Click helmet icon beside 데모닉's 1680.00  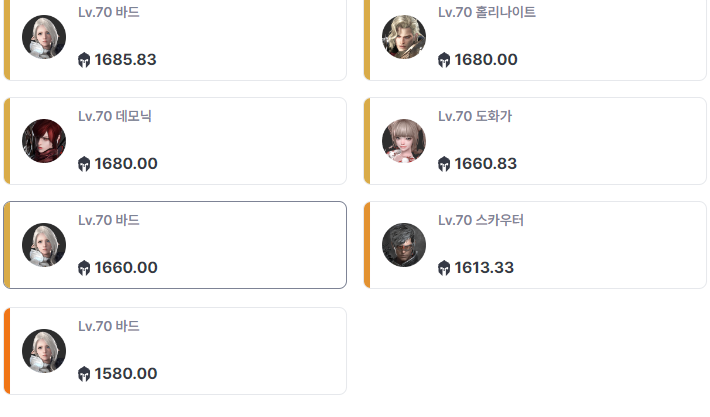[x=84, y=164]
